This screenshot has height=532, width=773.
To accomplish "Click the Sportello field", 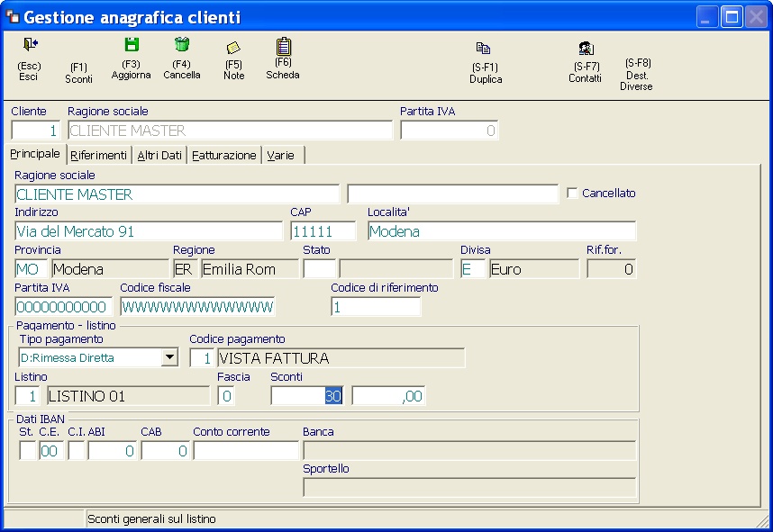I will point(469,488).
